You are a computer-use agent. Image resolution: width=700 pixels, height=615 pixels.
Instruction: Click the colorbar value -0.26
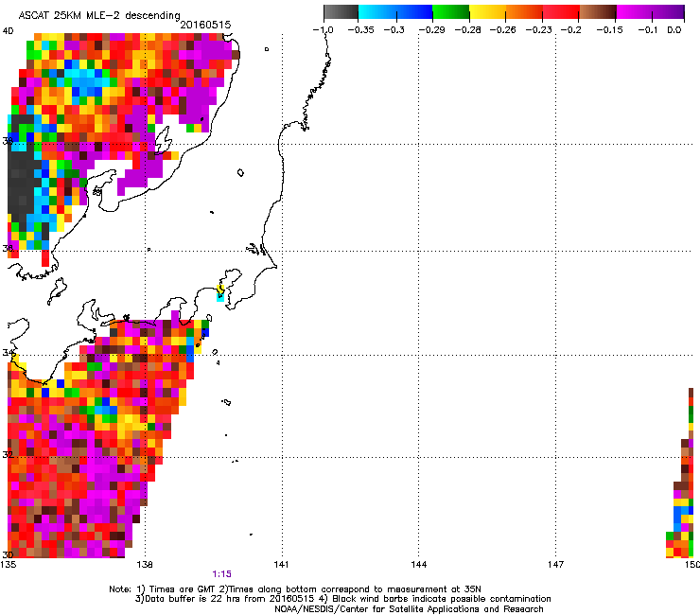click(502, 30)
